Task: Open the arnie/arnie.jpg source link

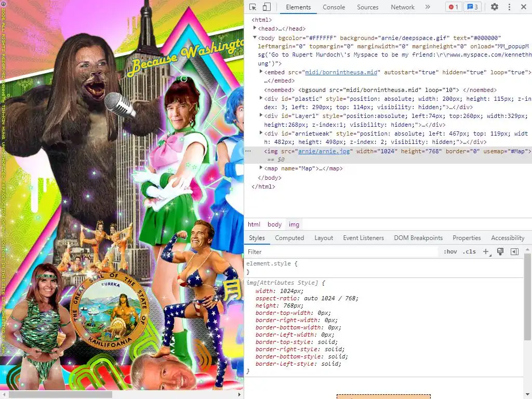Action: (324, 151)
